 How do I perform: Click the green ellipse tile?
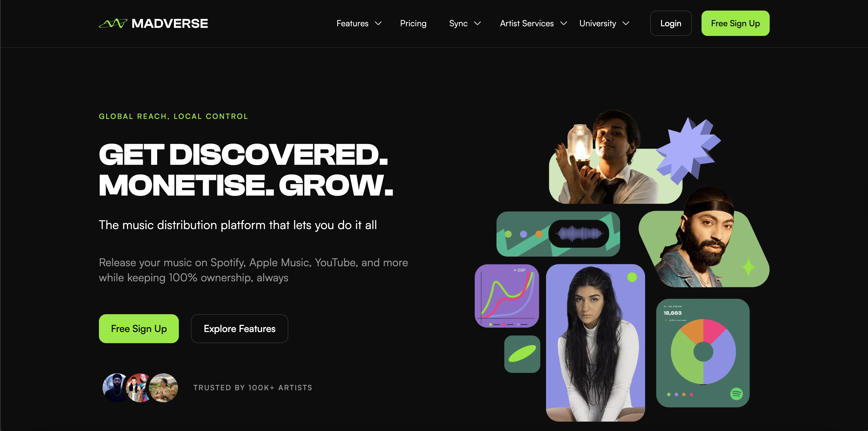(522, 354)
